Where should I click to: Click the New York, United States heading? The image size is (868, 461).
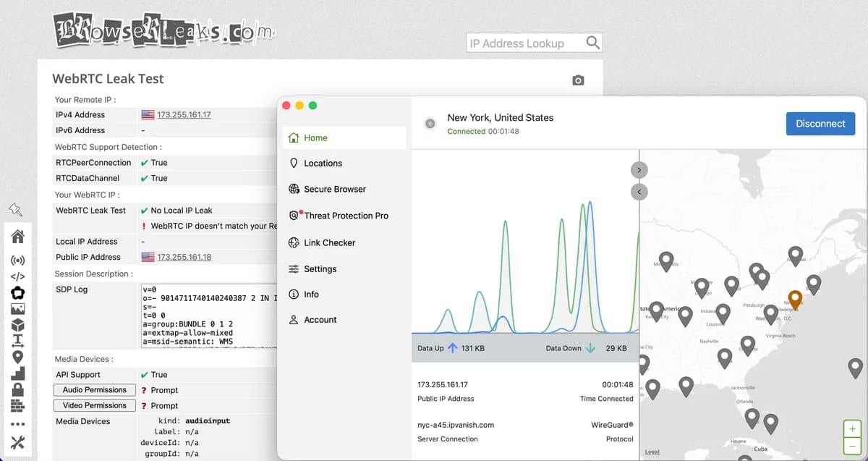[501, 117]
